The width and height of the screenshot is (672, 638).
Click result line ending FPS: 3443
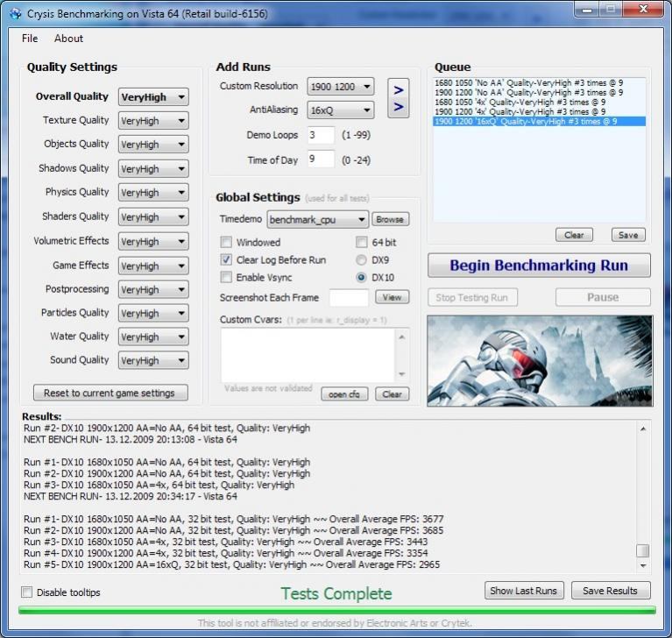225,542
